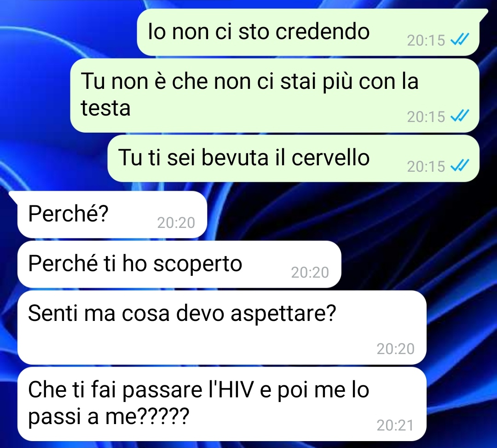The height and width of the screenshot is (448, 497).
Task: Select 'Senti ma cosa devo aspettare?' message
Action: pos(222,327)
